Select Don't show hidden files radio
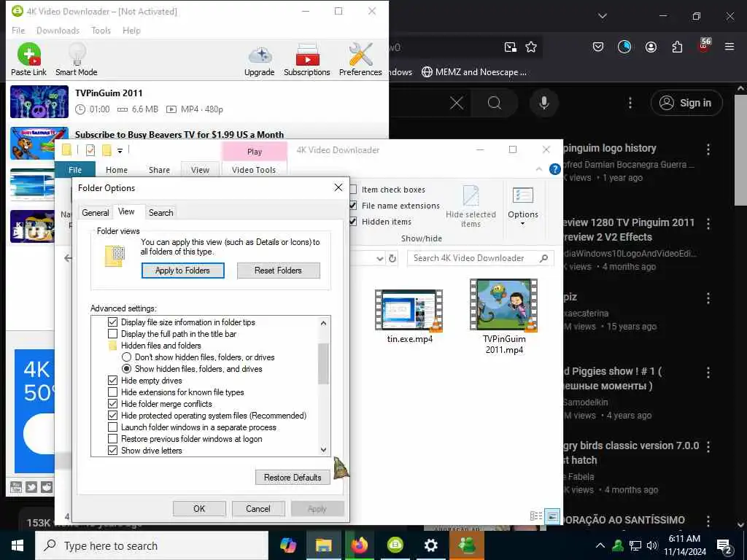This screenshot has width=747, height=560. tap(126, 357)
